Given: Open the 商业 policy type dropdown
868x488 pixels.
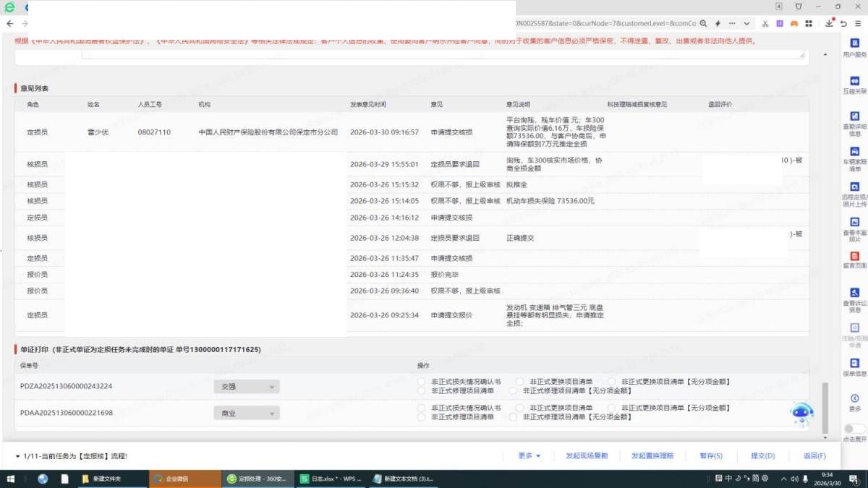Looking at the screenshot, I should pos(247,414).
